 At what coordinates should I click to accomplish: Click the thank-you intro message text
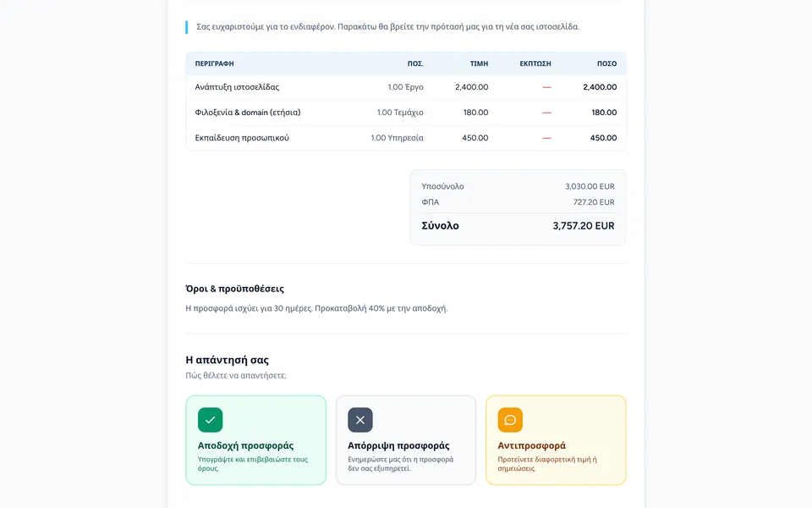[x=388, y=27]
